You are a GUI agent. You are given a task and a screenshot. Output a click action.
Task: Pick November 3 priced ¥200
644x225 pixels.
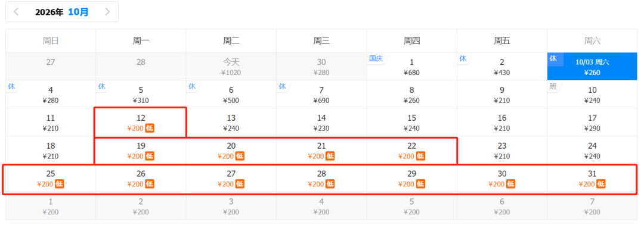click(x=231, y=206)
